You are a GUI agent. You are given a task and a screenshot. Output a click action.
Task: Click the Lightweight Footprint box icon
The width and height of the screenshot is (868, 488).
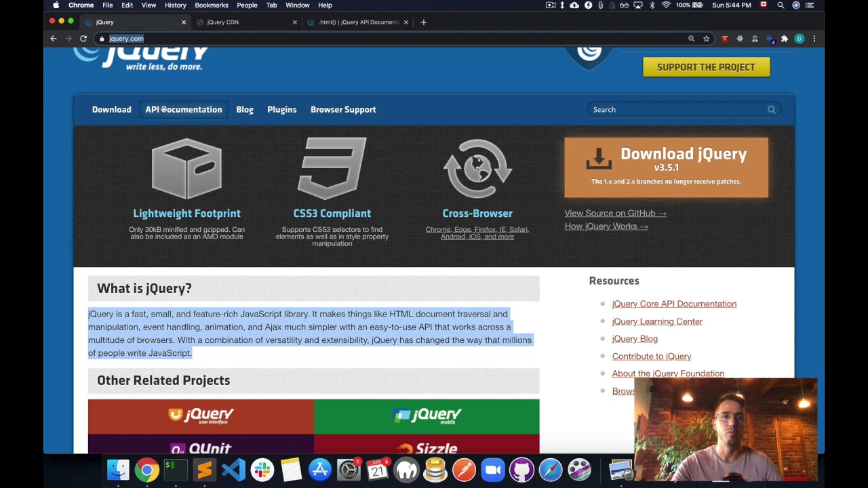tap(186, 168)
